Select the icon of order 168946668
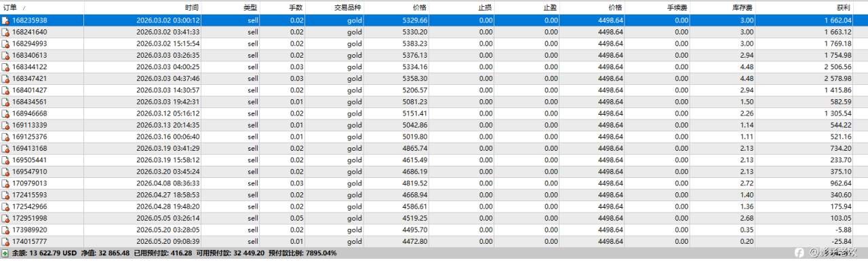Viewport: 868px width, 271px height. point(5,113)
